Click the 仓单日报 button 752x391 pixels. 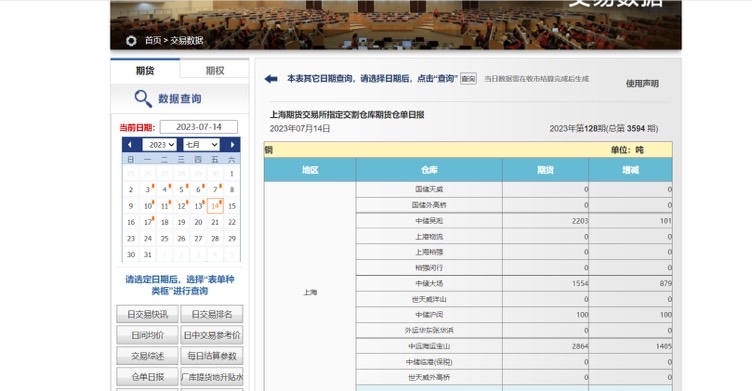(x=147, y=377)
